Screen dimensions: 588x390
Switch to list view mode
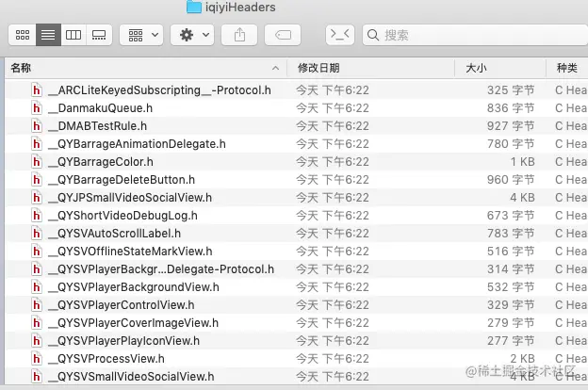pyautogui.click(x=48, y=35)
